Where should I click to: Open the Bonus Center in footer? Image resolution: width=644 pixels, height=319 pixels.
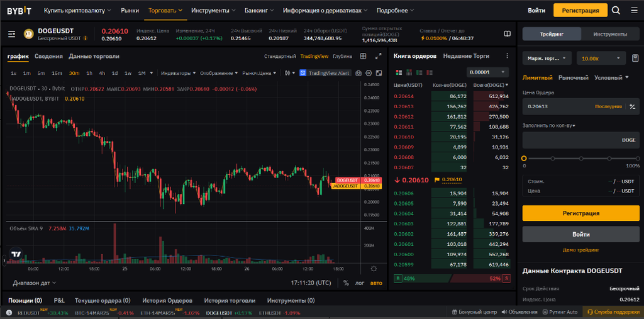click(x=474, y=312)
